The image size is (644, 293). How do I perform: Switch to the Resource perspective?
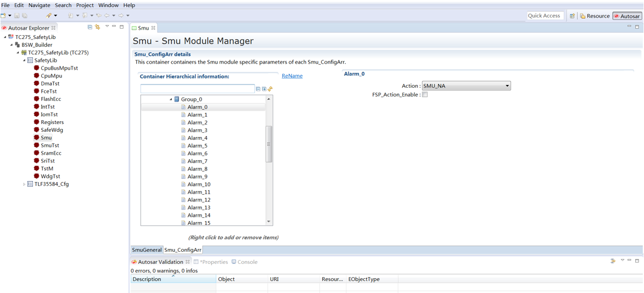[595, 16]
